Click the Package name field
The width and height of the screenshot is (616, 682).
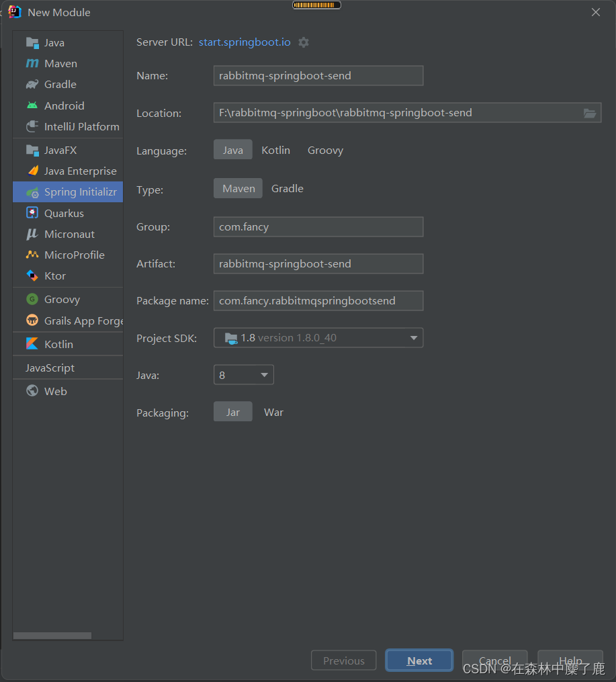click(318, 300)
